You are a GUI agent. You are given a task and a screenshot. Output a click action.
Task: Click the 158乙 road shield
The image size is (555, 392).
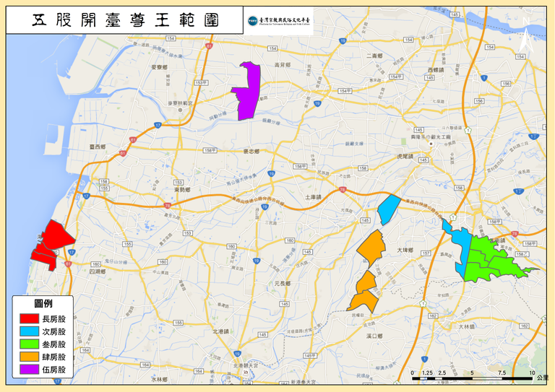(x=522, y=254)
